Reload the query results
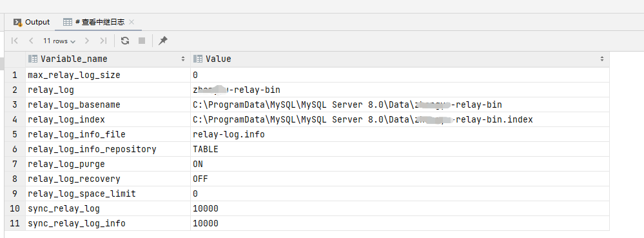The height and width of the screenshot is (238, 644). (x=125, y=41)
